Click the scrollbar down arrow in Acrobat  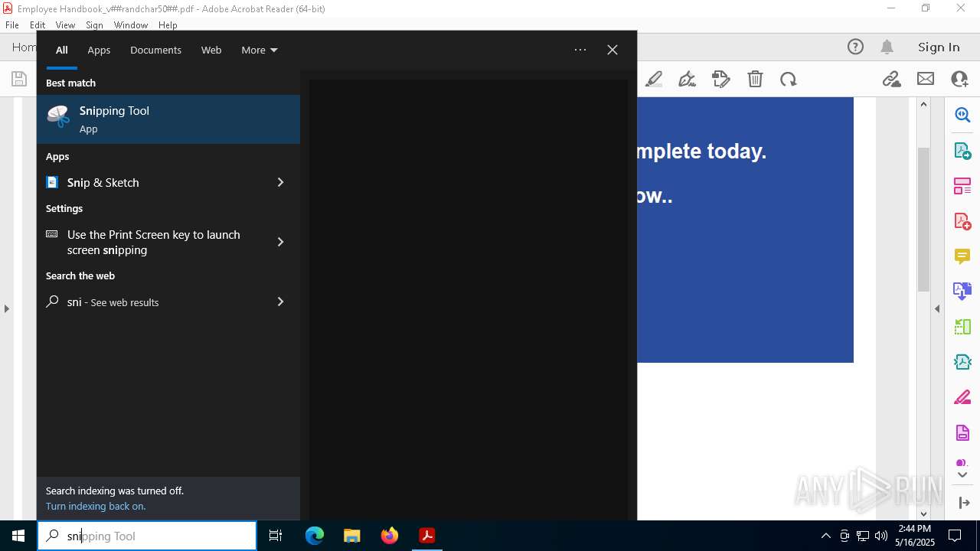tap(923, 514)
